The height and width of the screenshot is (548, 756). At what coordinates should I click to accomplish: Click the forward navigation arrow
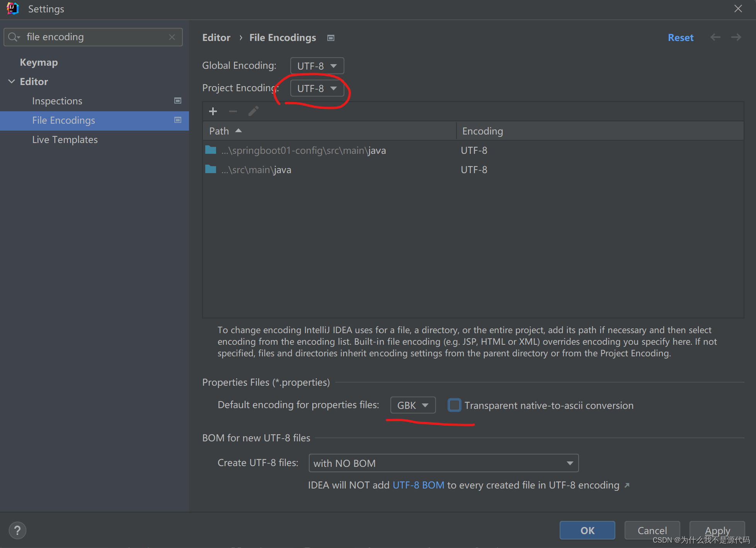(736, 37)
